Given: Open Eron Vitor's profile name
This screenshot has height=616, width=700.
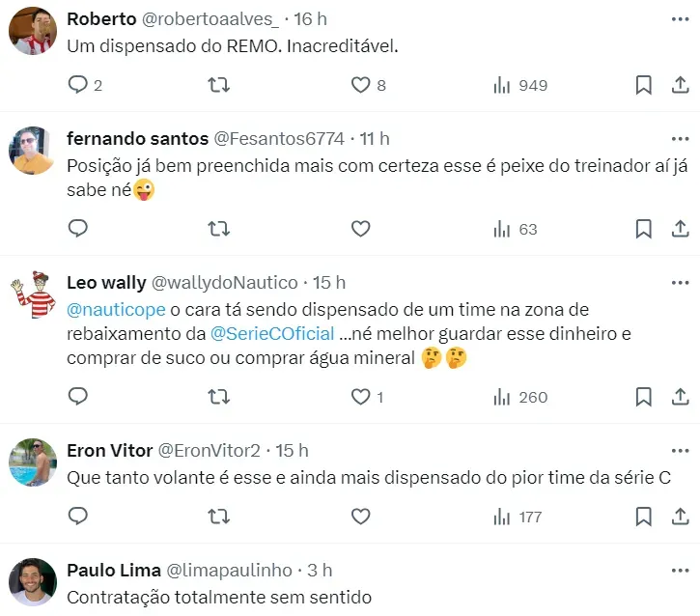Looking at the screenshot, I should (x=110, y=451).
